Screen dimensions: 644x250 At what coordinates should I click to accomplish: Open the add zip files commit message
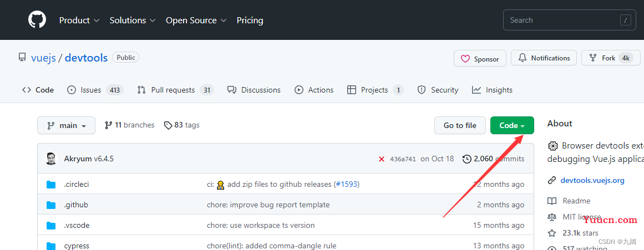(279, 185)
